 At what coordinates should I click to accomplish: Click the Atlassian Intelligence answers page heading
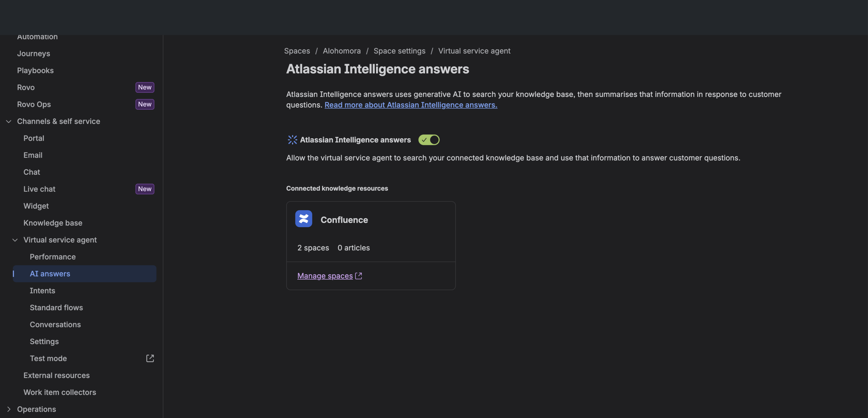[x=377, y=69]
